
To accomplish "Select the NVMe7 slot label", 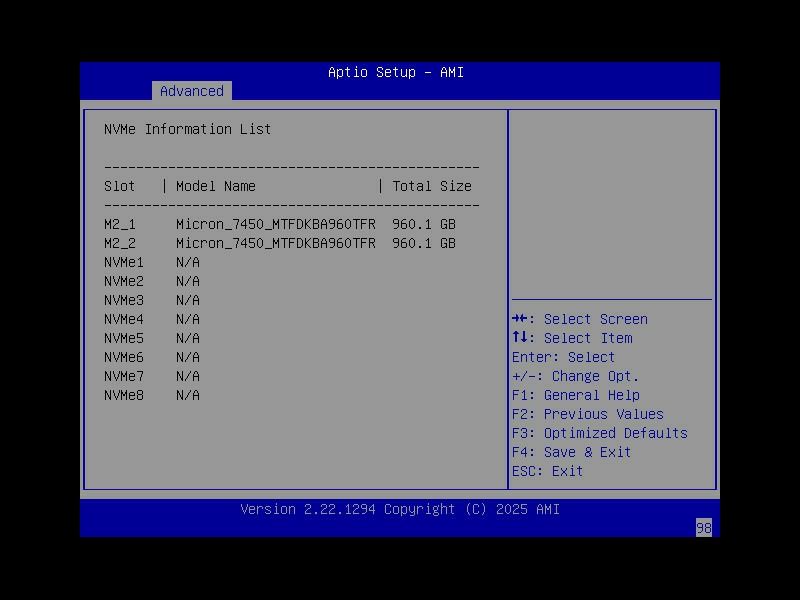I will pyautogui.click(x=124, y=376).
